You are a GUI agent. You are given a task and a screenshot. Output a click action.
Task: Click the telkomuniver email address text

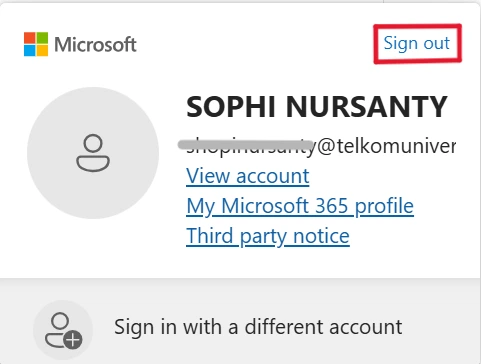tap(321, 146)
